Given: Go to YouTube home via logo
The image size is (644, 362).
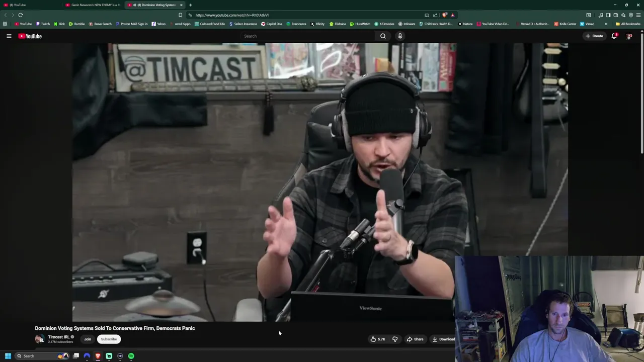Looking at the screenshot, I should tap(30, 36).
